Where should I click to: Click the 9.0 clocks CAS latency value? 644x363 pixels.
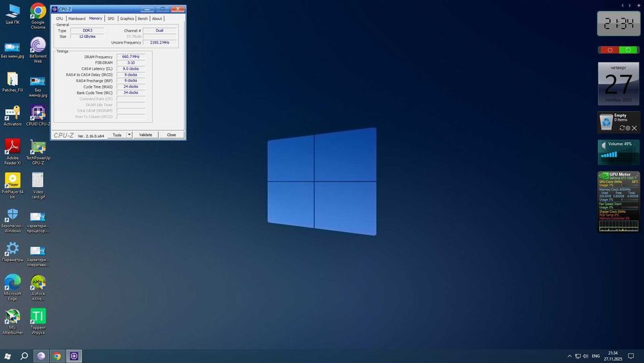click(131, 68)
